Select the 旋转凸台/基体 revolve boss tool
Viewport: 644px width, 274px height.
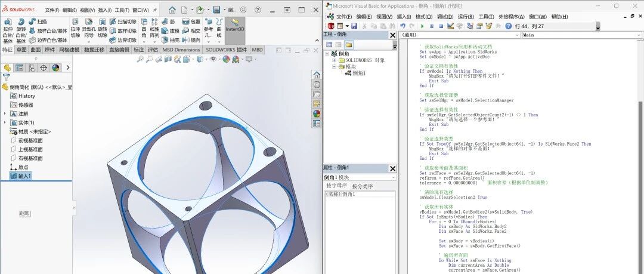[21, 31]
